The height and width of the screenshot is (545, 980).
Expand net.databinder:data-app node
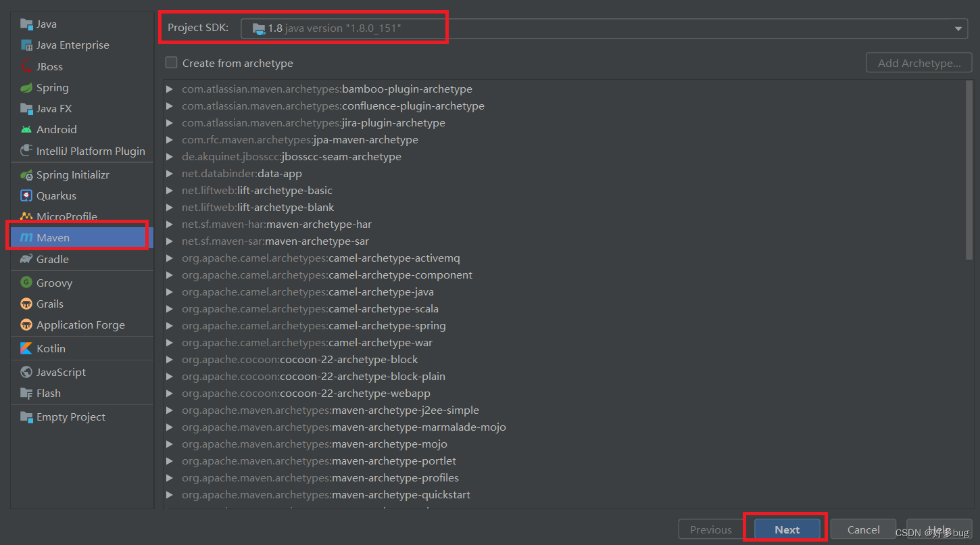pos(169,174)
